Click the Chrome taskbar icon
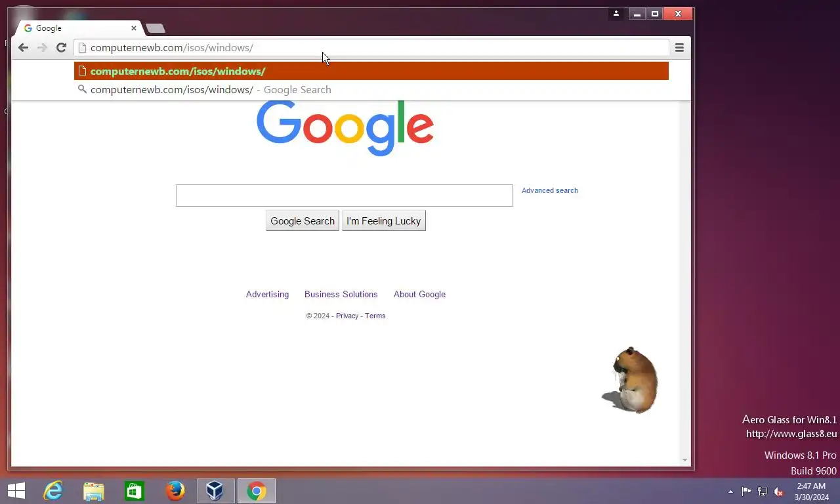This screenshot has height=504, width=840. [x=256, y=491]
